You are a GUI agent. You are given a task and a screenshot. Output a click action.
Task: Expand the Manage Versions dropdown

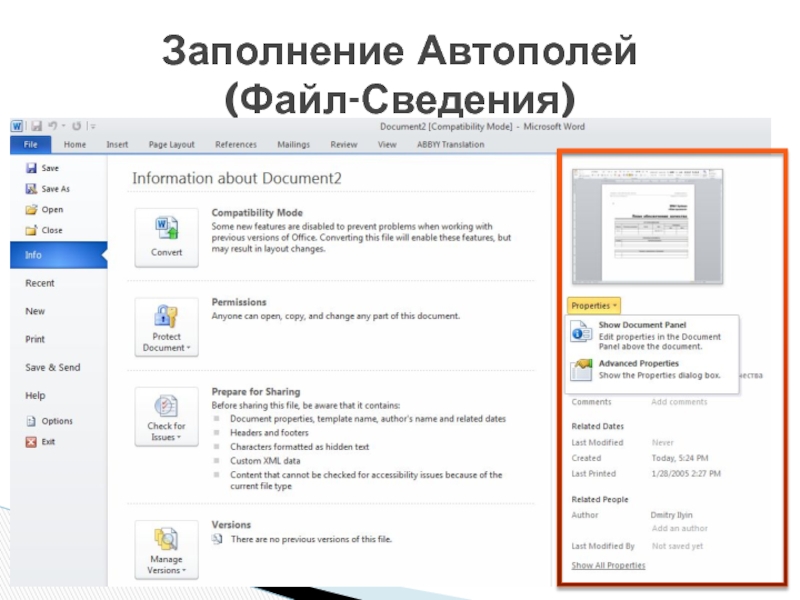167,549
